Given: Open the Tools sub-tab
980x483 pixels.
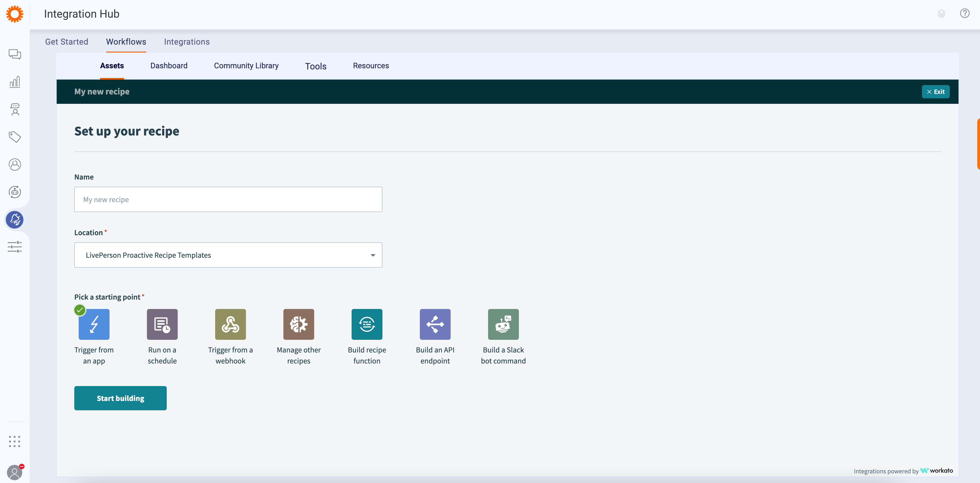Looking at the screenshot, I should [316, 66].
